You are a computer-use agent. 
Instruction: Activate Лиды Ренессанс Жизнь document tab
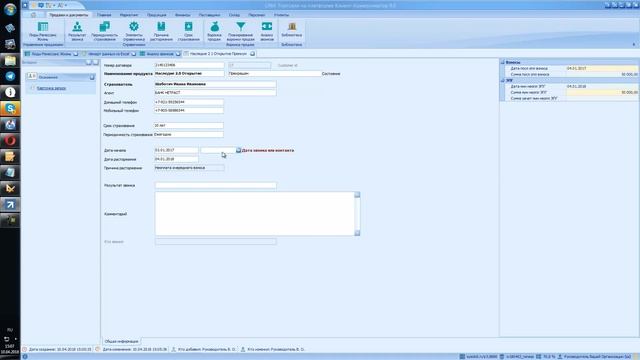[51, 54]
